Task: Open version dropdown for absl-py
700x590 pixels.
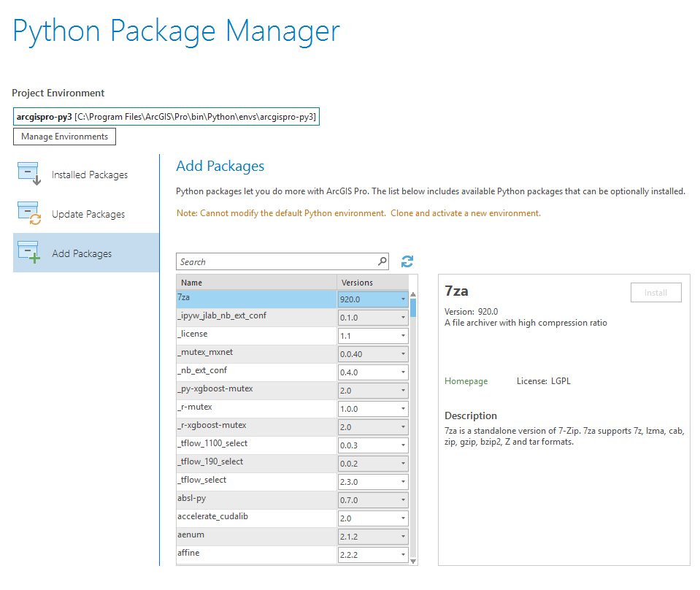Action: tap(373, 500)
